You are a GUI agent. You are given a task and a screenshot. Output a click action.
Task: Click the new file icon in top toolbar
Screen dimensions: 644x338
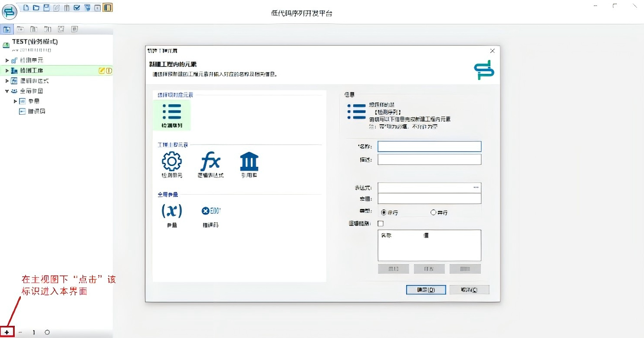[26, 7]
